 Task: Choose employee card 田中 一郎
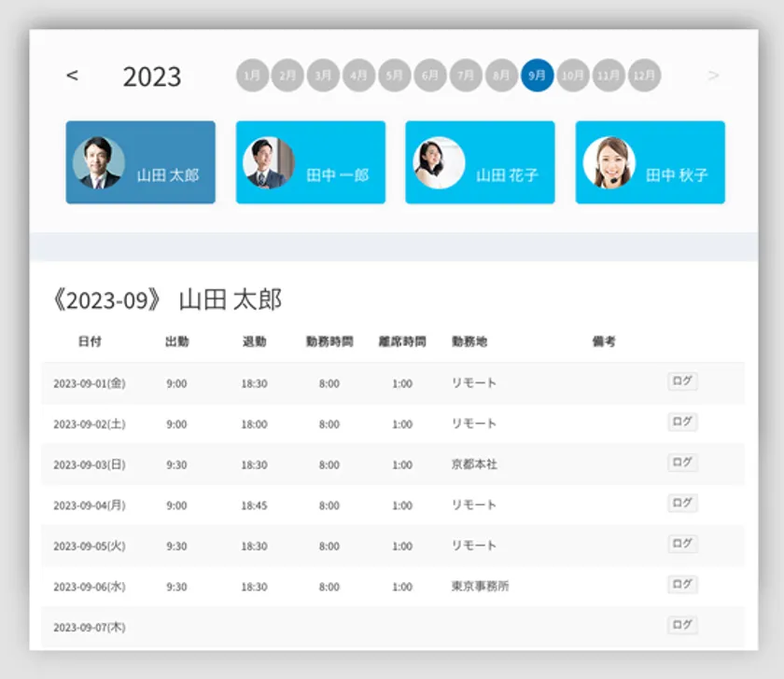tap(311, 162)
